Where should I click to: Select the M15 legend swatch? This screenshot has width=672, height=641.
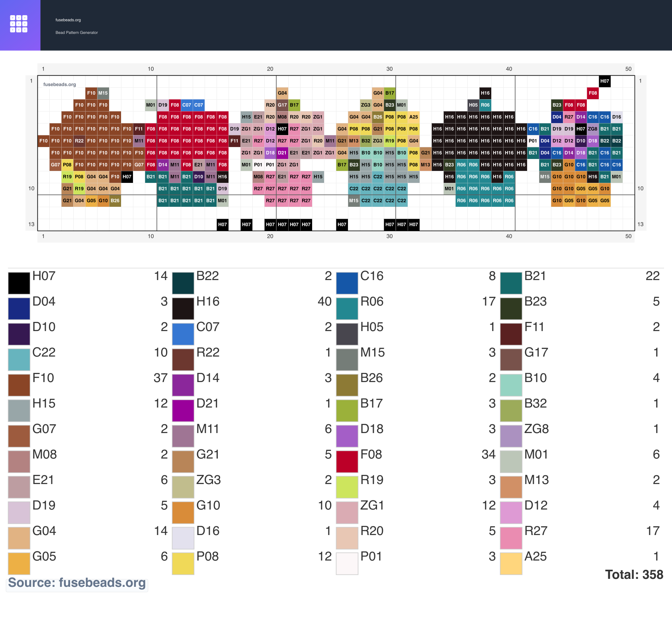(x=347, y=360)
